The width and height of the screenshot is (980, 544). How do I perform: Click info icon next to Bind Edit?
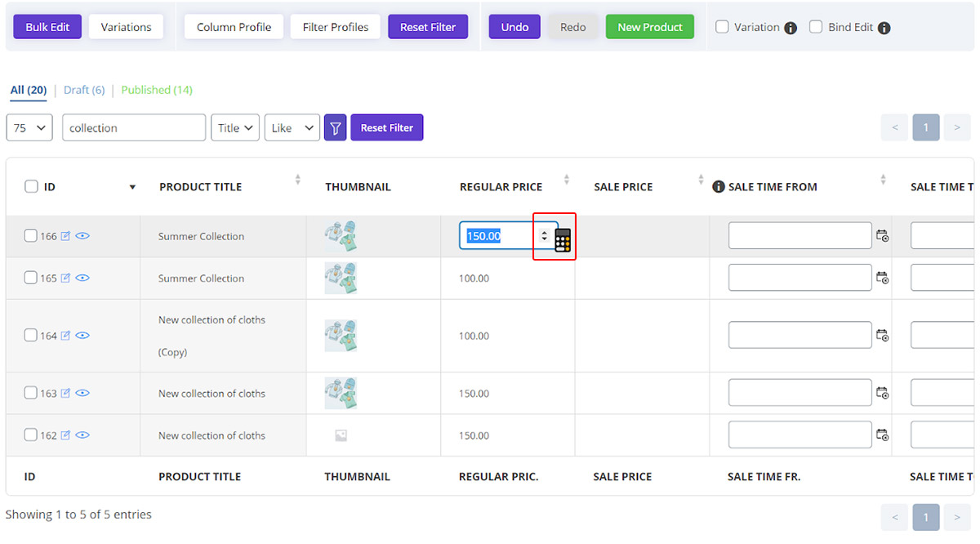point(884,28)
